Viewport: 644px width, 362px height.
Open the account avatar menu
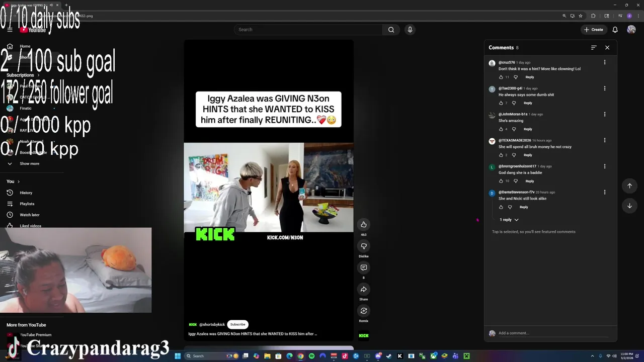[631, 30]
